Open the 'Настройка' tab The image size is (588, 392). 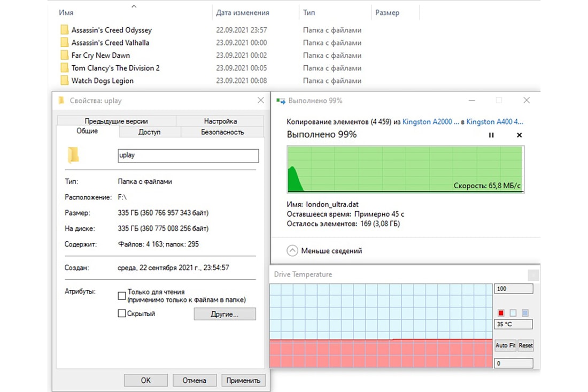tap(220, 121)
